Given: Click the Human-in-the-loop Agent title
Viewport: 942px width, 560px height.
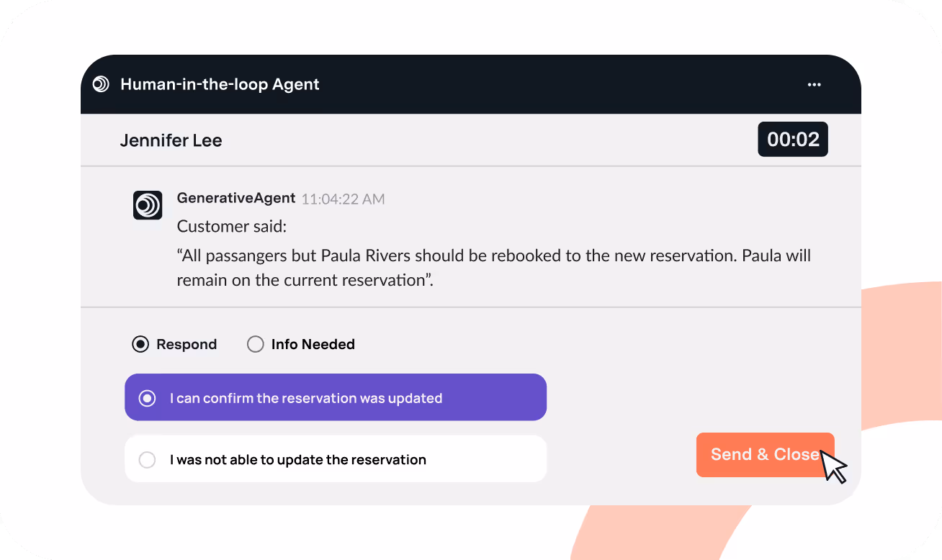Looking at the screenshot, I should point(220,84).
